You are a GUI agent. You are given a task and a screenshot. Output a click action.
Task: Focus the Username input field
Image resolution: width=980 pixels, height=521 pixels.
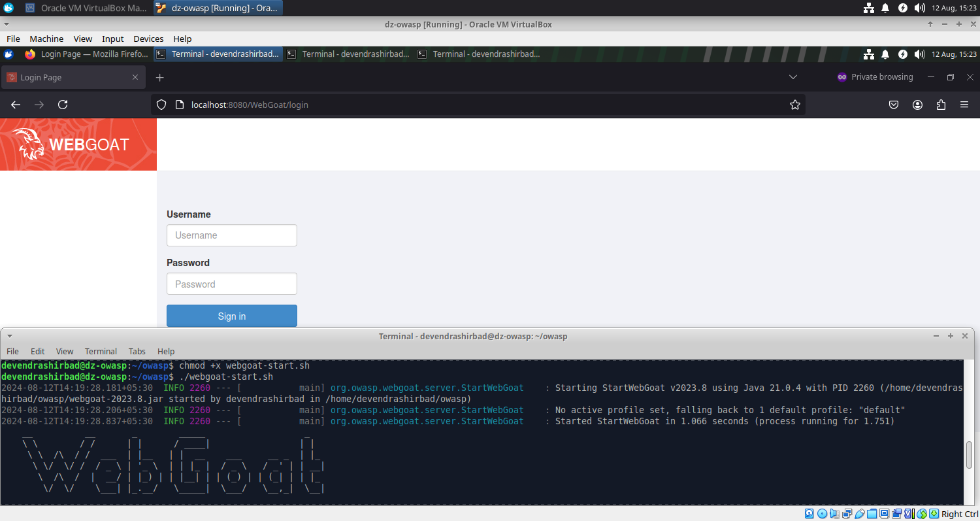coord(232,235)
